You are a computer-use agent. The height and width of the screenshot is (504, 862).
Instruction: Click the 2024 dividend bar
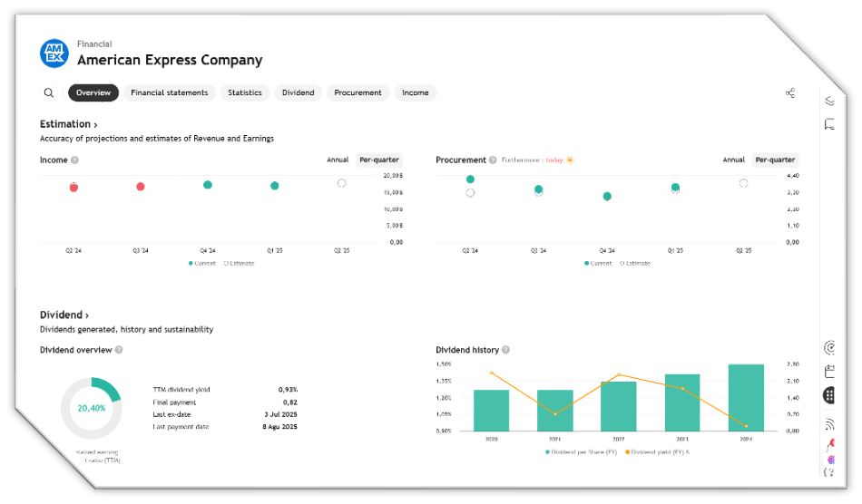coord(746,398)
